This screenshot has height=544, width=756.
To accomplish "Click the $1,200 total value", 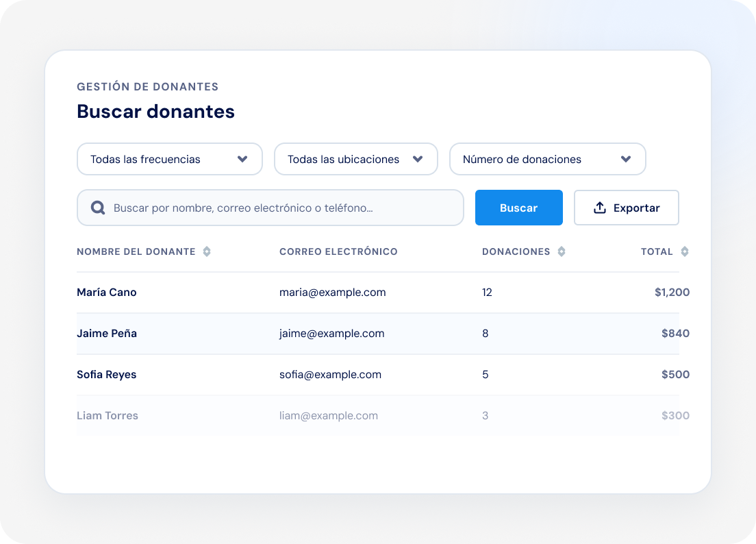I will [672, 293].
